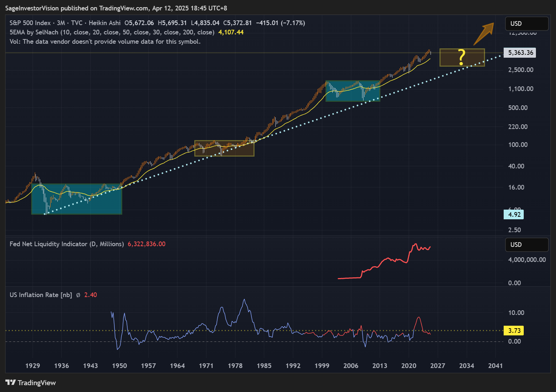Click the 6,322,836.00 liquidity value
This screenshot has height=392, width=556.
point(147,244)
